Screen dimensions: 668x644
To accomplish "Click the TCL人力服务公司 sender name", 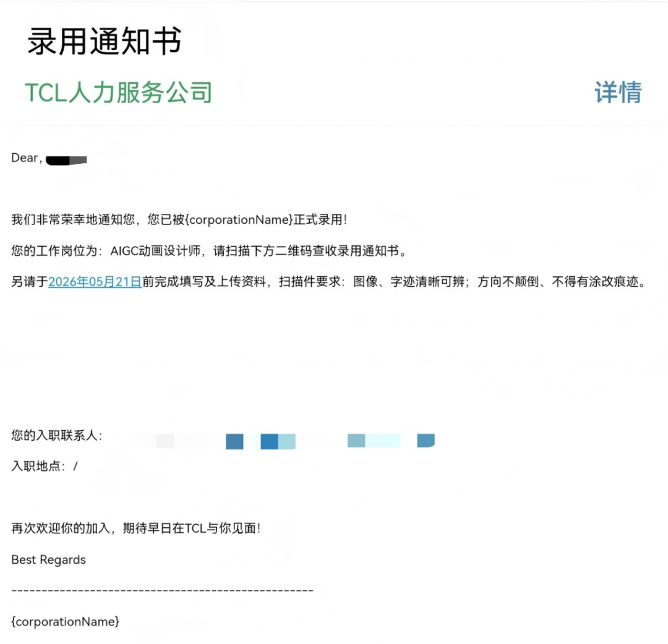I will click(118, 92).
